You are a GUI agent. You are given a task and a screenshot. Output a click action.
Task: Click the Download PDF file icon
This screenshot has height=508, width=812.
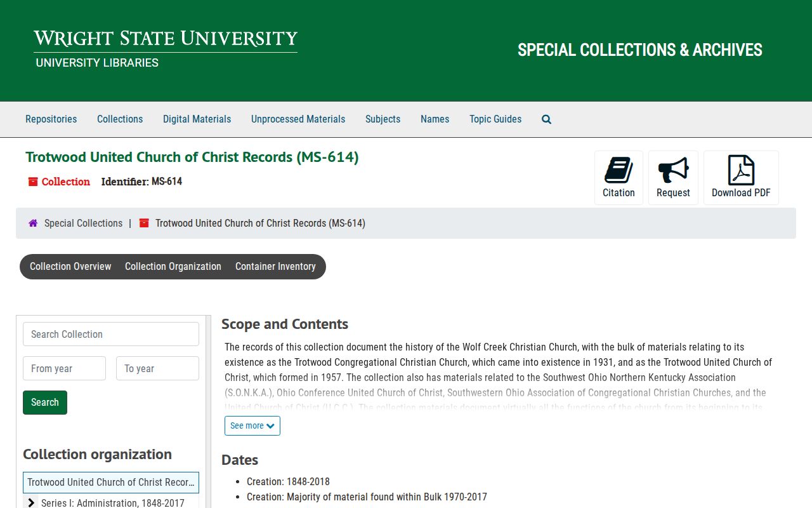point(741,178)
